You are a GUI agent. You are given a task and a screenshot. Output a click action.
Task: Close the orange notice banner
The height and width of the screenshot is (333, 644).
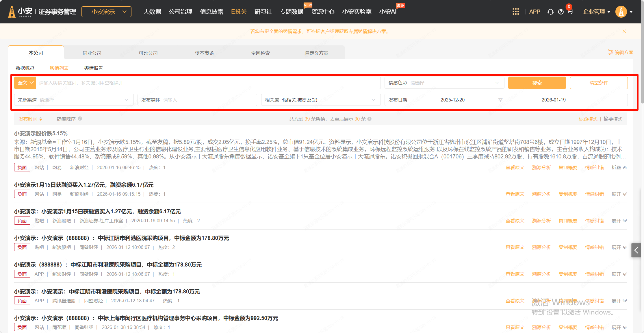(x=624, y=31)
